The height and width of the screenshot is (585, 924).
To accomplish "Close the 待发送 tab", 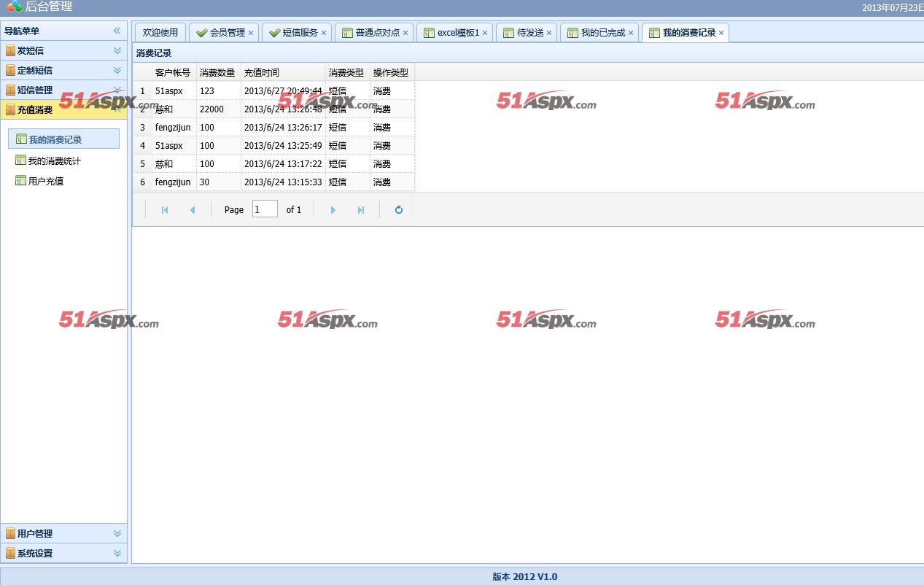I will coord(549,33).
